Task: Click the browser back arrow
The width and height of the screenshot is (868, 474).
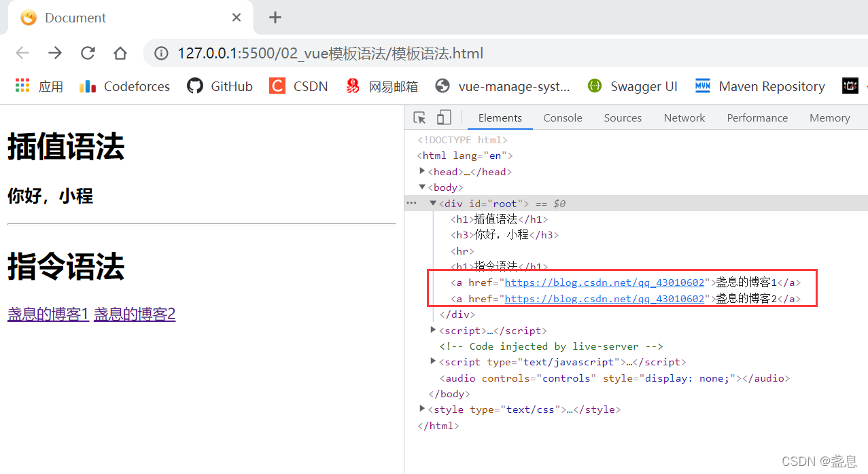Action: (22, 53)
